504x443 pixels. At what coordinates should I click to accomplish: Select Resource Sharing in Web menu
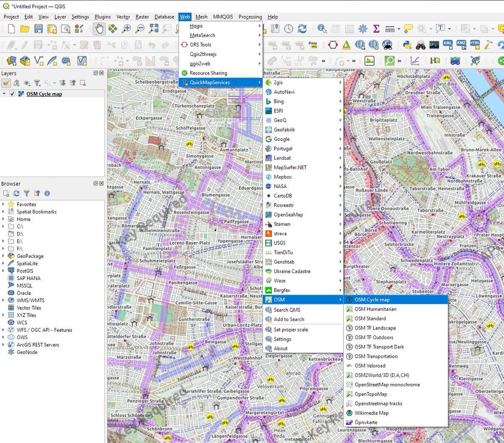click(x=221, y=73)
